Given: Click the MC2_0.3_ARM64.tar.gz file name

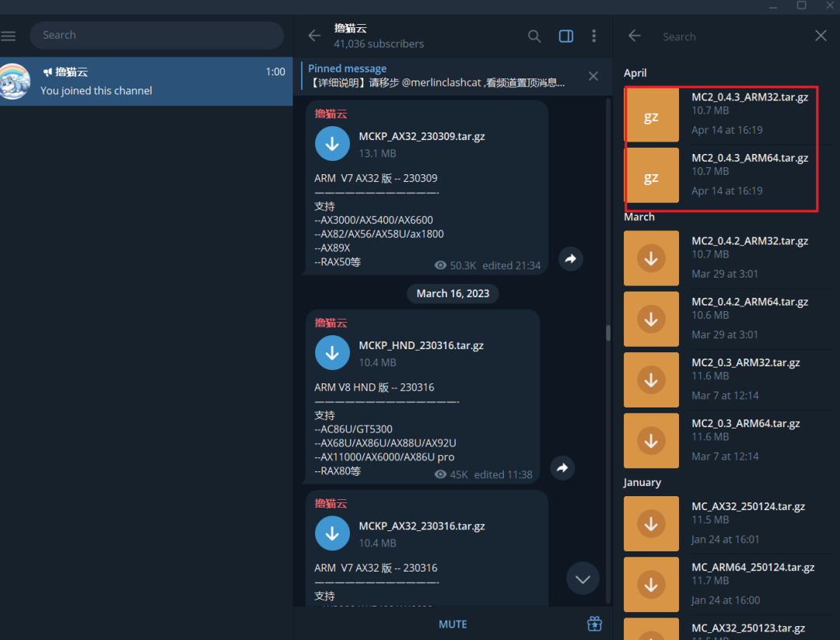Looking at the screenshot, I should coord(746,423).
